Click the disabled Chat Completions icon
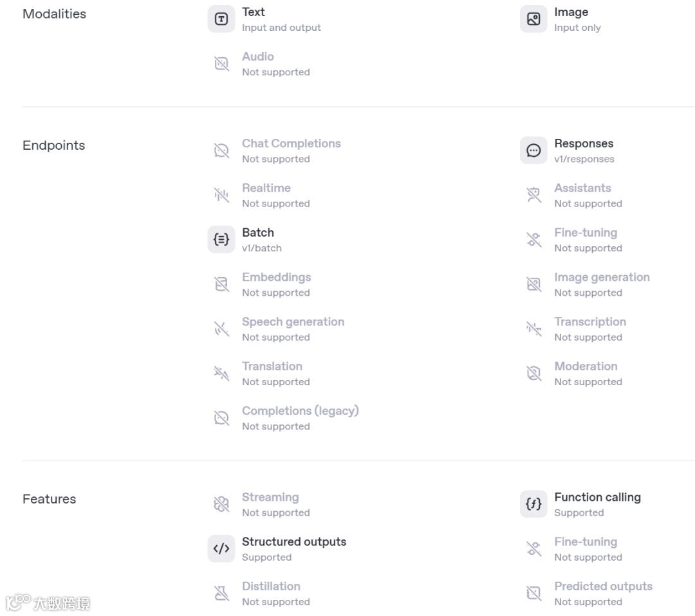The height and width of the screenshot is (616, 695). pos(221,150)
